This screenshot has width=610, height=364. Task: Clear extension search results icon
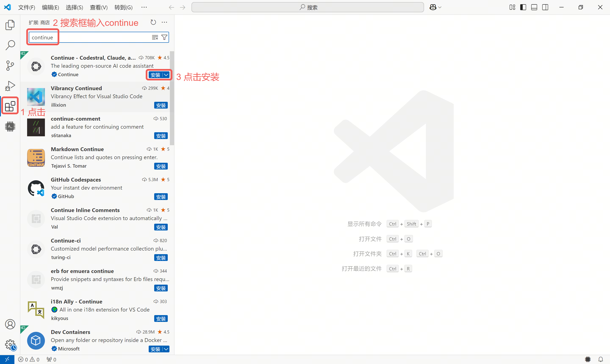(x=155, y=37)
